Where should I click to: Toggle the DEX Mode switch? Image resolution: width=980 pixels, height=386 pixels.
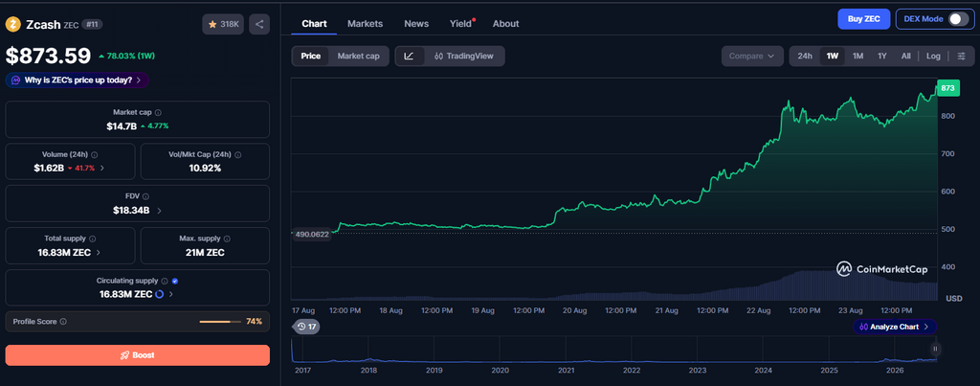point(958,19)
